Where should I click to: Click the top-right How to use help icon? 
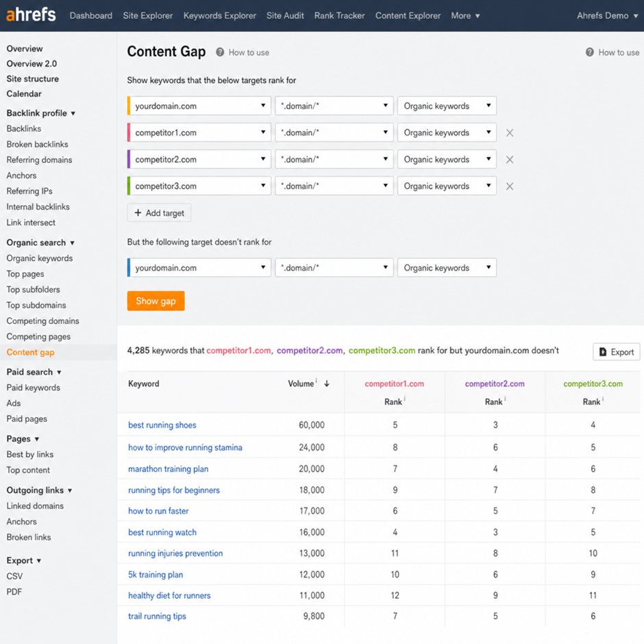[x=590, y=52]
